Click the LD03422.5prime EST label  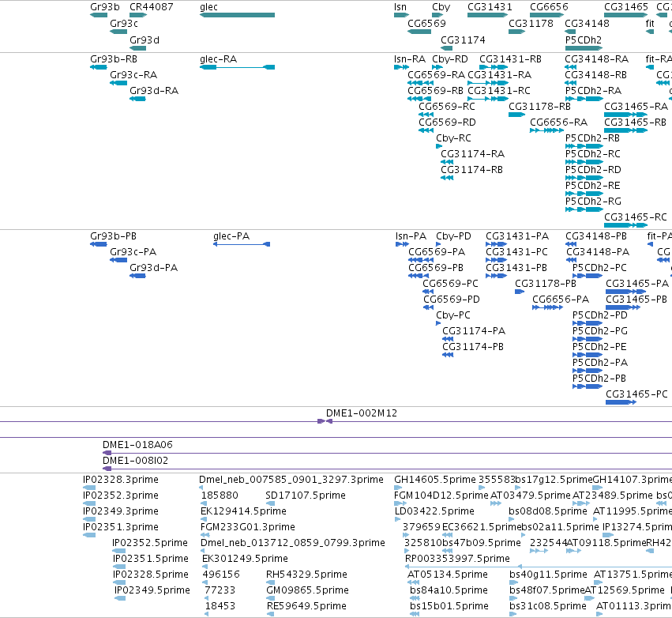434,511
